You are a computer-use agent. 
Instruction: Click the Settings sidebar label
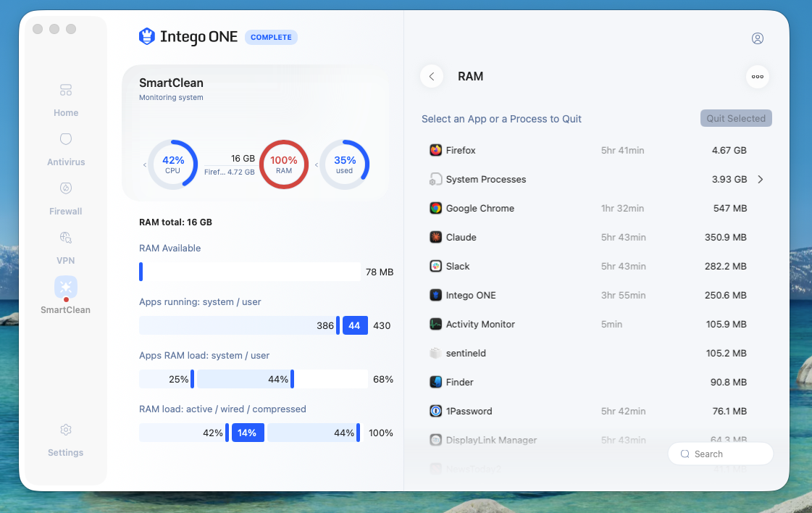pos(66,453)
